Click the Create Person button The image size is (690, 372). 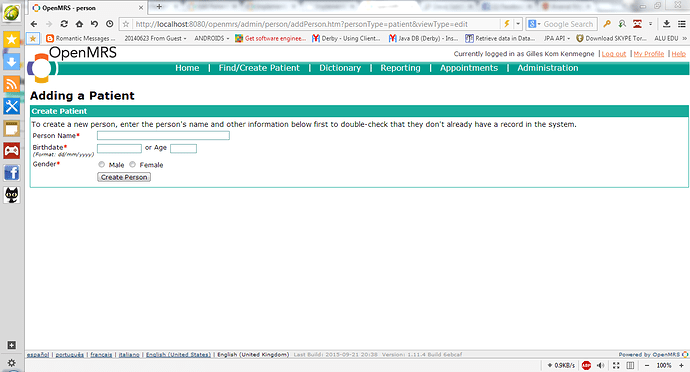coord(124,177)
